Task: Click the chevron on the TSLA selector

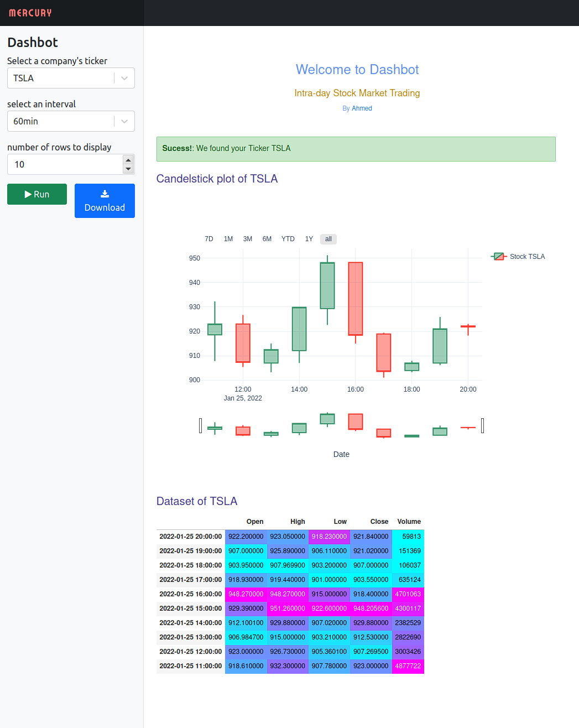Action: pos(124,78)
